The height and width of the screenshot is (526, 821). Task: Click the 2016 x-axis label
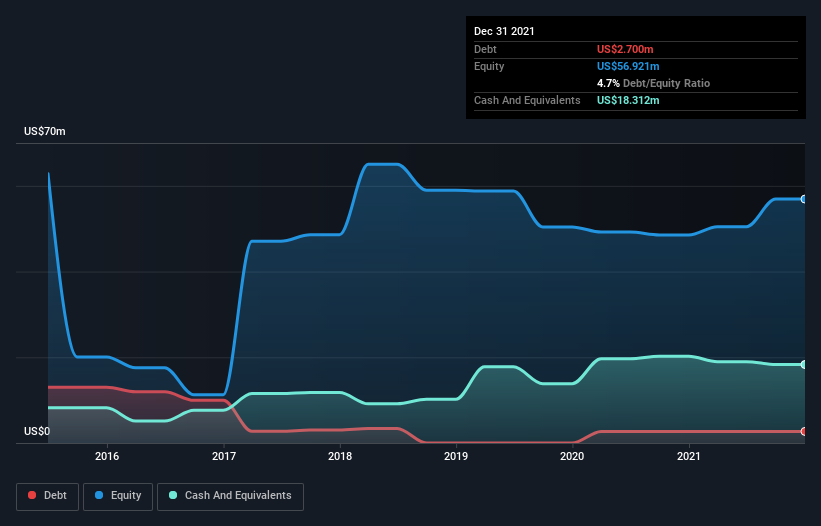click(x=107, y=456)
